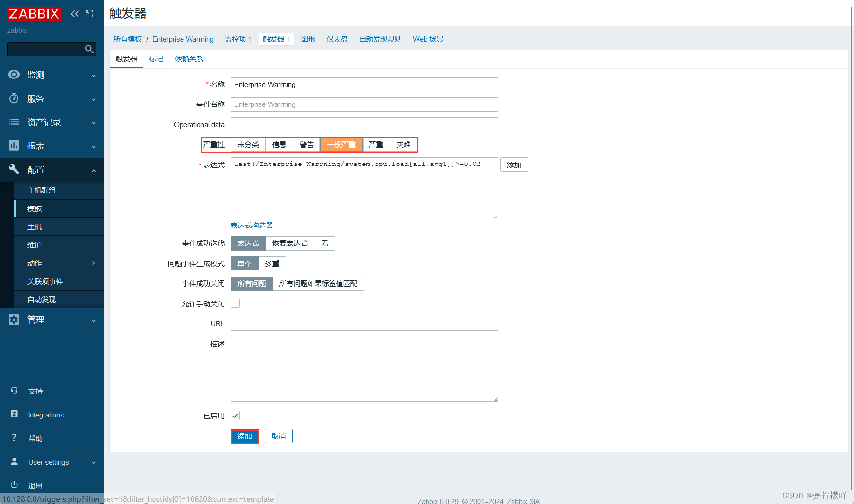Click the sidebar search magnifier icon

pyautogui.click(x=89, y=49)
